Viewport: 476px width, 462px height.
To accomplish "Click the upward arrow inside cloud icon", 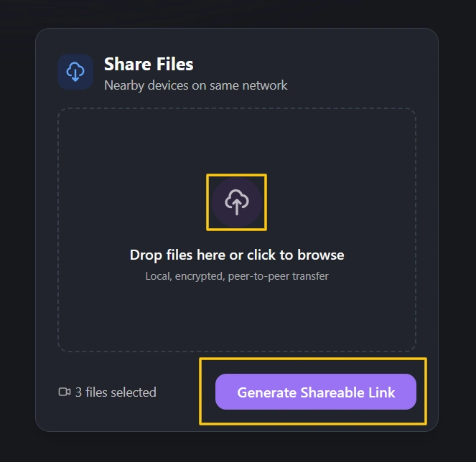I will coord(237,207).
